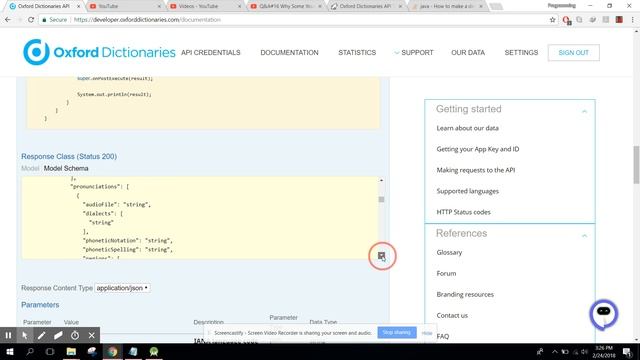Open API CREDENTIALS page

(211, 53)
